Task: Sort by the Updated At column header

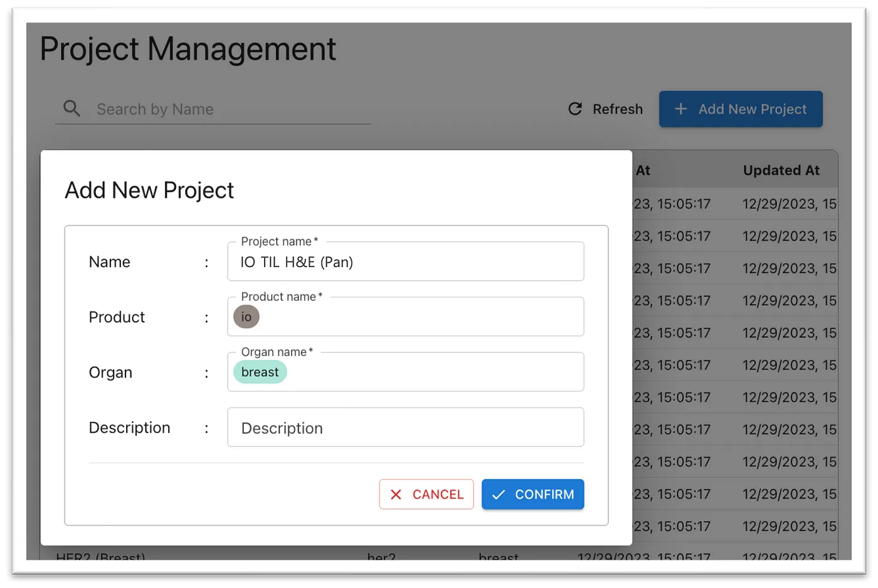Action: 781,171
